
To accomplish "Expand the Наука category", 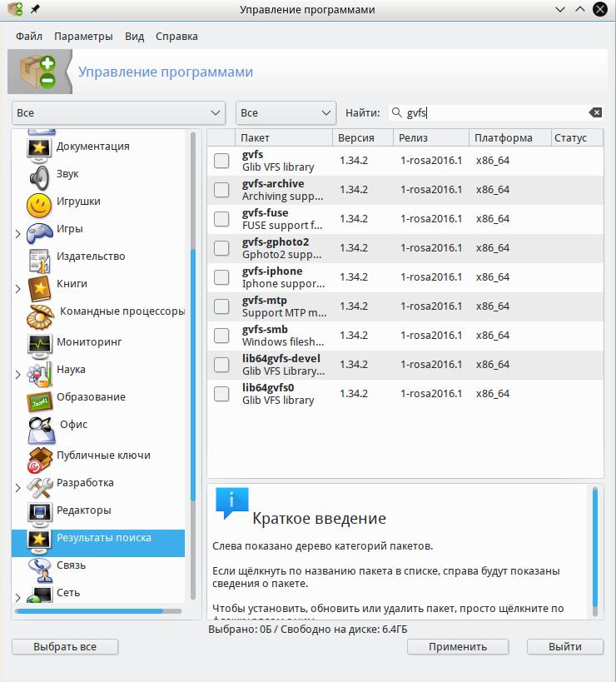I will [17, 375].
